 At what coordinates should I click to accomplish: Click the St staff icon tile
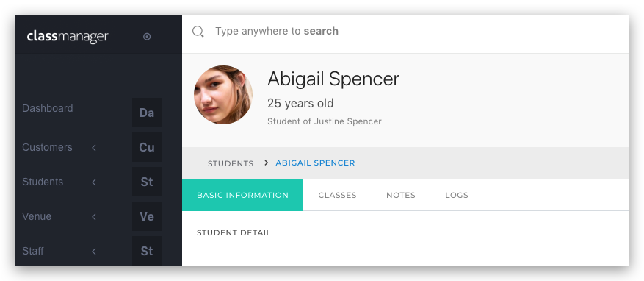[147, 251]
